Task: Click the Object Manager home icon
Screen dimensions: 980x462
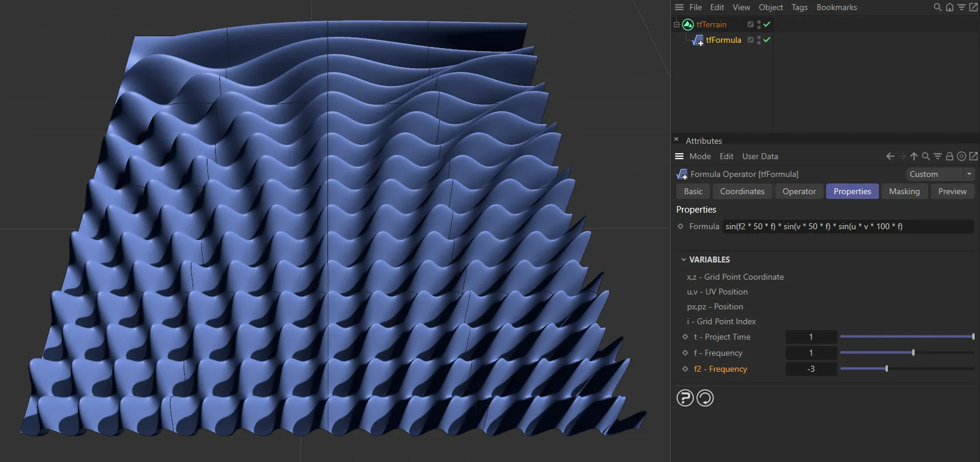Action: click(x=950, y=7)
